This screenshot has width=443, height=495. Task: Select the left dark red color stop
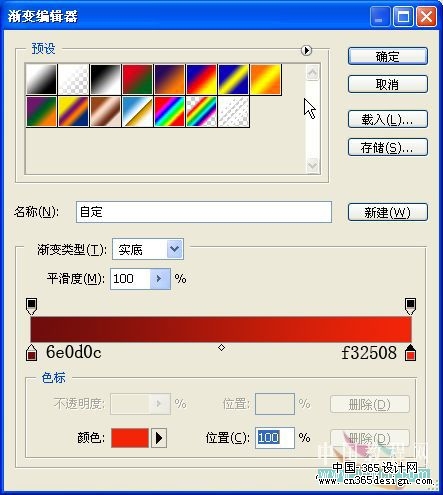[31, 353]
